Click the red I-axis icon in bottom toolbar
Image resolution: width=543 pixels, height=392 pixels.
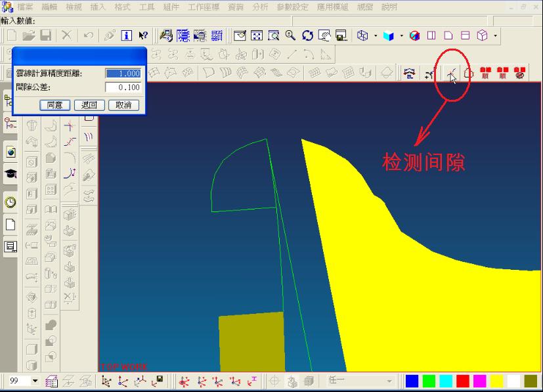pos(252,381)
